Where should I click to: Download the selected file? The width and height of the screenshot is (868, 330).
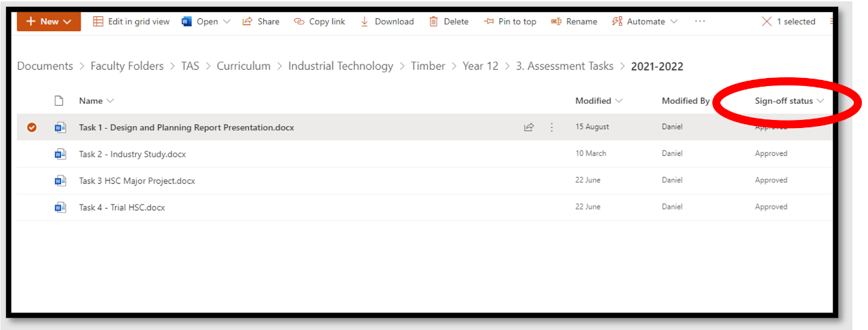pyautogui.click(x=387, y=22)
